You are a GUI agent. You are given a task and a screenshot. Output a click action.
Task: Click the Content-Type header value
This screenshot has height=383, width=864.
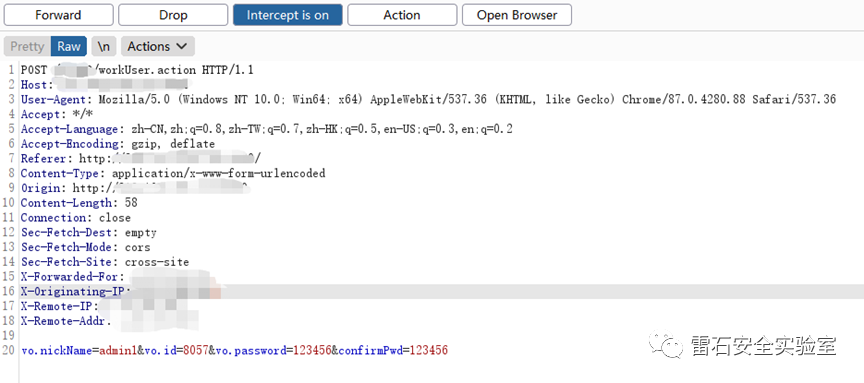pos(219,174)
